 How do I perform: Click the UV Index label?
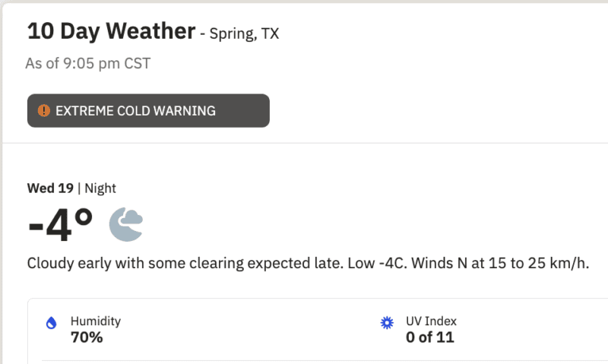pos(431,321)
